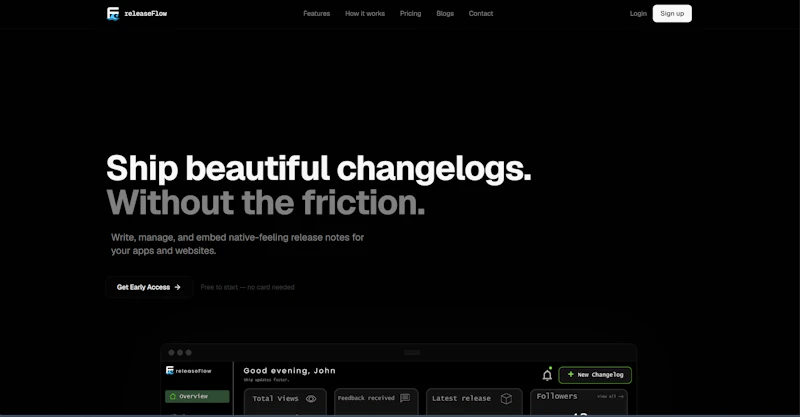Image resolution: width=800 pixels, height=417 pixels.
Task: Click the Followers card title
Action: tap(557, 396)
